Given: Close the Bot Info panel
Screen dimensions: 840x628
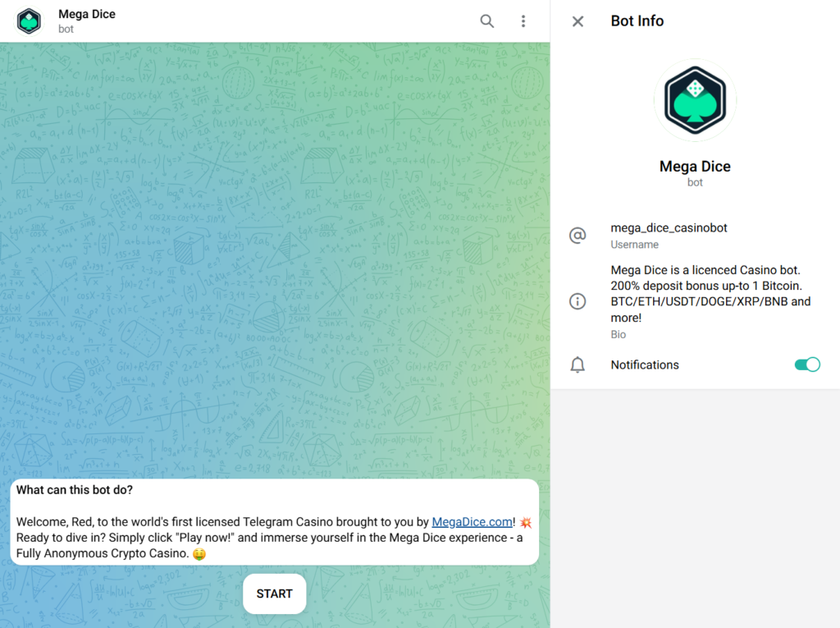Looking at the screenshot, I should click(577, 21).
